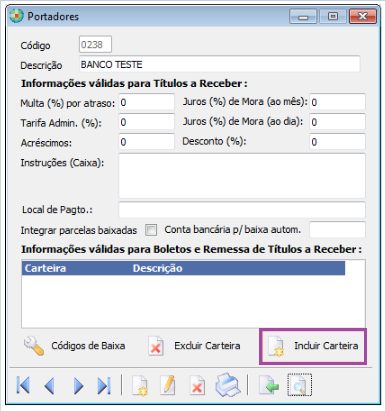Click the Descrição field with BANCO TESTE
Screen dimensions: 385x411
point(220,64)
